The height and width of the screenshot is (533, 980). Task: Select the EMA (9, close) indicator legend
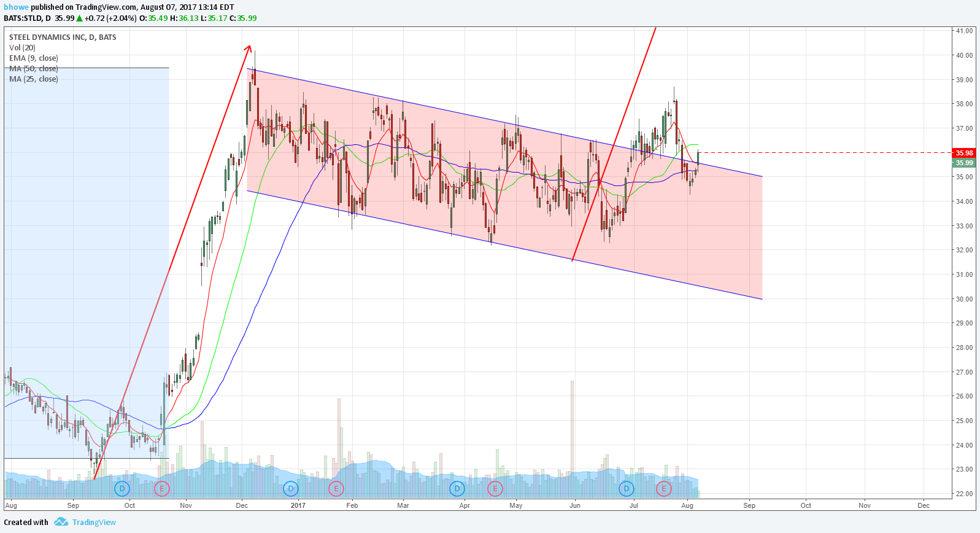tap(34, 58)
